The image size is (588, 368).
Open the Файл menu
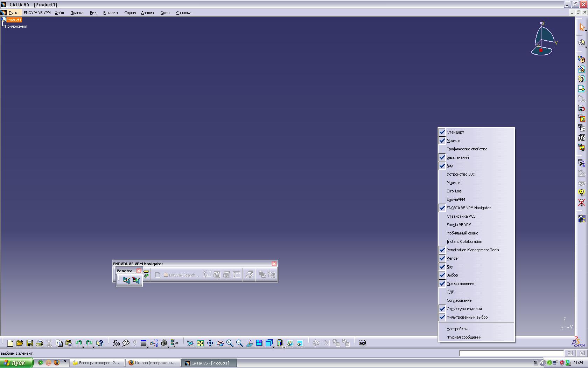click(x=59, y=13)
